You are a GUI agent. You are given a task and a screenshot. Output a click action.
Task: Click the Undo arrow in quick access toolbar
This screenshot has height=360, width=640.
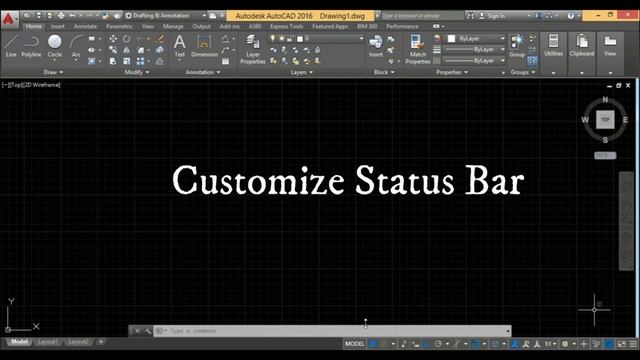(72, 16)
